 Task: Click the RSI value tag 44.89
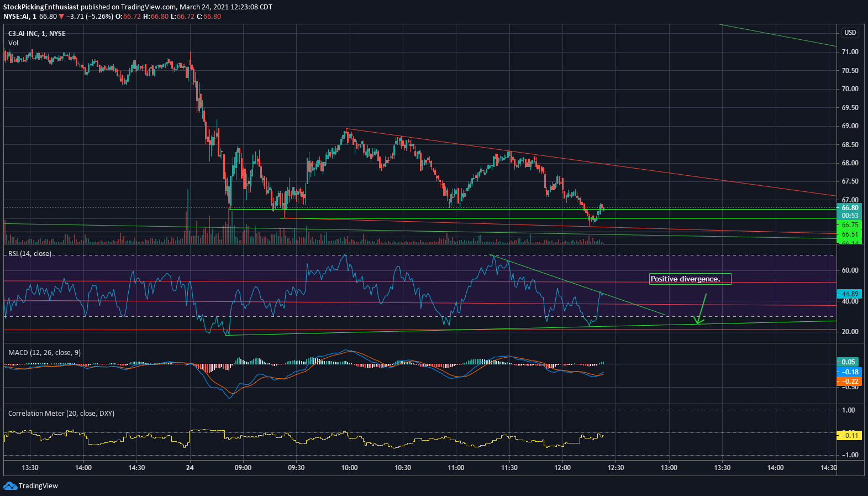coord(850,294)
